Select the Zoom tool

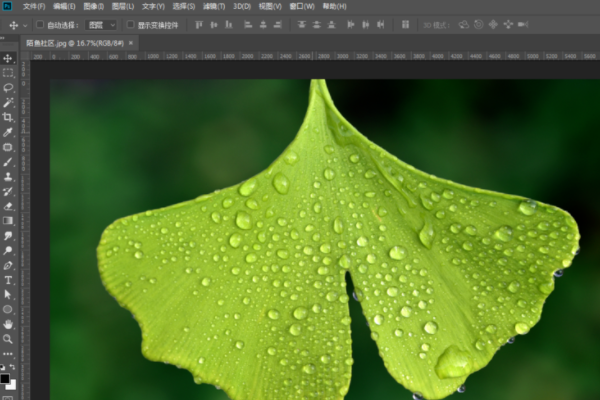[8, 339]
